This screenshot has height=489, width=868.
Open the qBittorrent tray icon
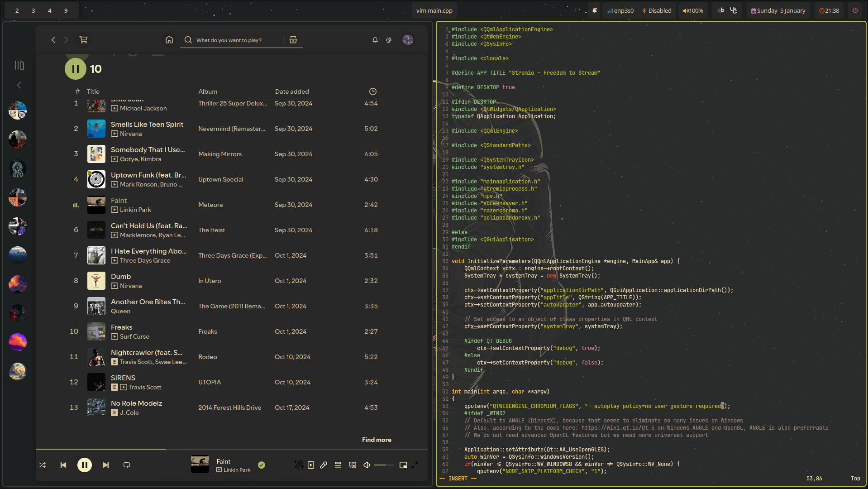(721, 10)
